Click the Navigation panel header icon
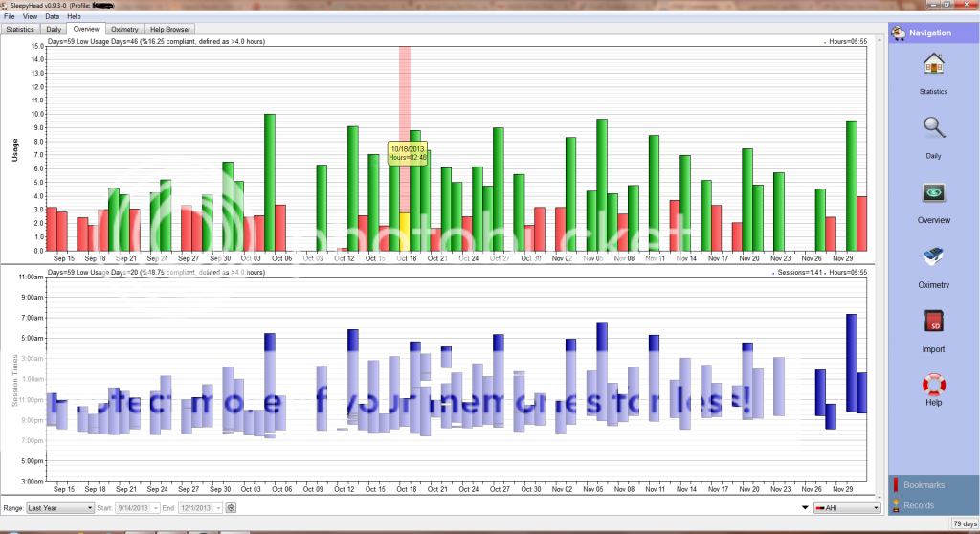This screenshot has height=534, width=980. click(899, 33)
